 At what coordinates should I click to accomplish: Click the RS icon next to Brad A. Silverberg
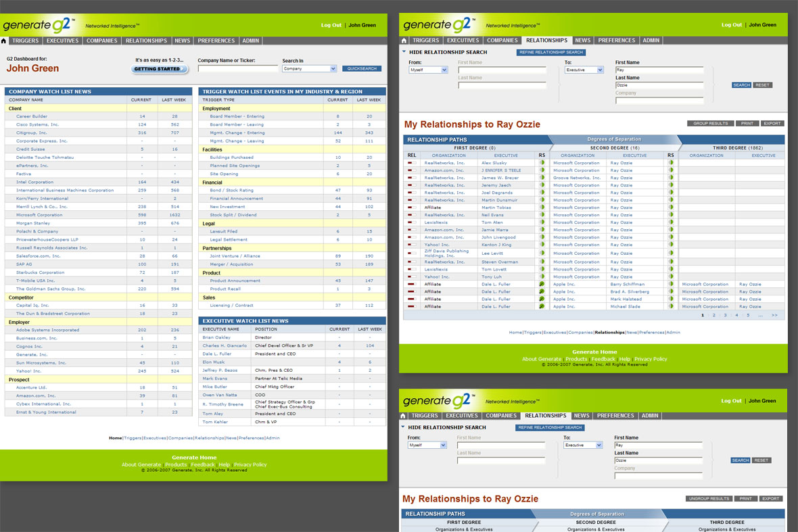(x=670, y=292)
